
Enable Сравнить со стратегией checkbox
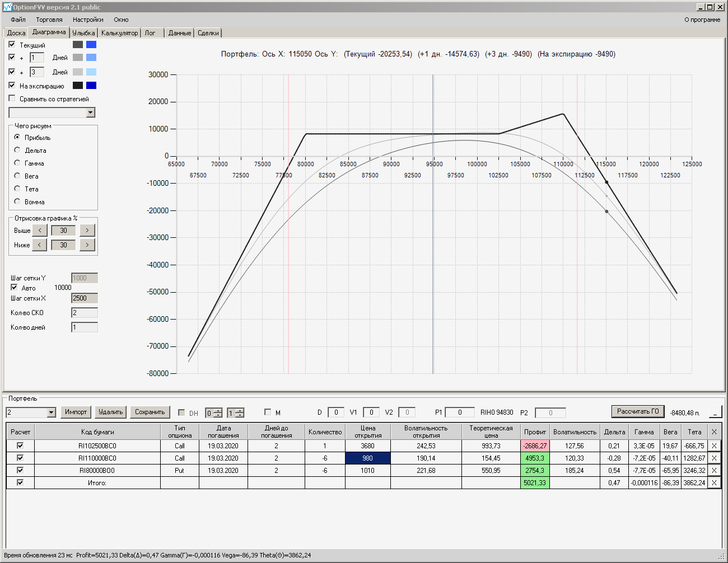(12, 98)
